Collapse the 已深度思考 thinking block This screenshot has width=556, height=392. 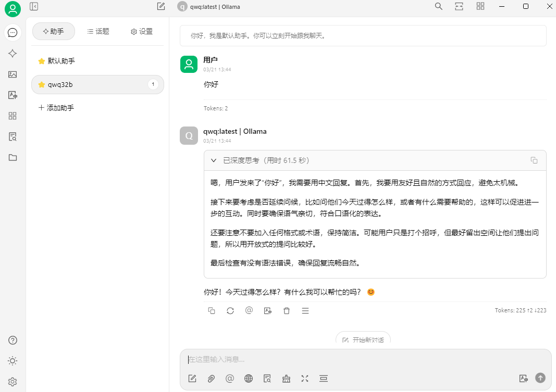click(x=214, y=160)
